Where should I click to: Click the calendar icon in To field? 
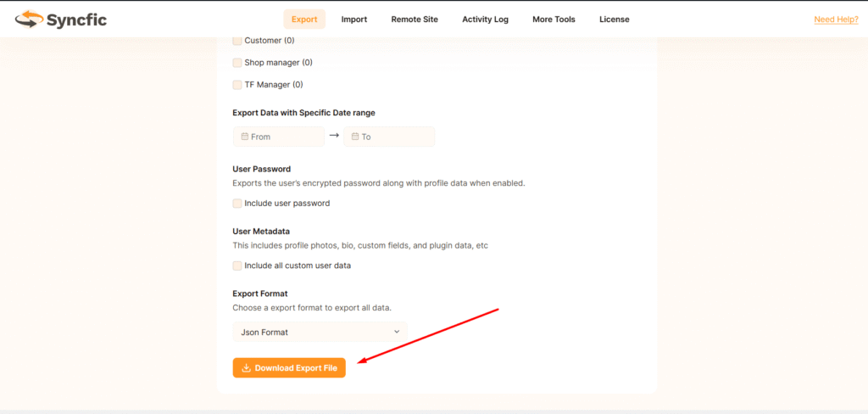click(x=355, y=137)
